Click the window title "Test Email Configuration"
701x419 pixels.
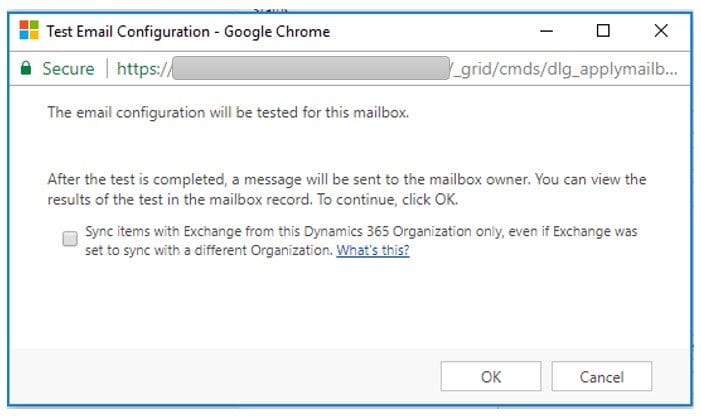(188, 31)
